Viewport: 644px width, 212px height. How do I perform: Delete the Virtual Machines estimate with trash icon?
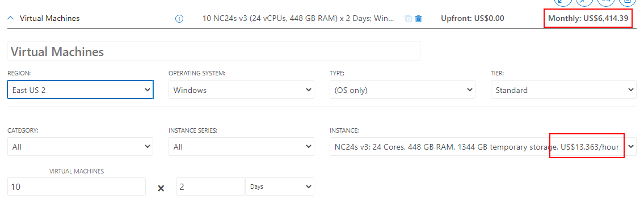[419, 19]
